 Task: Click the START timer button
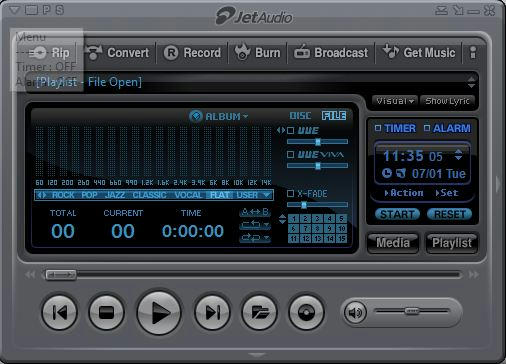point(397,214)
